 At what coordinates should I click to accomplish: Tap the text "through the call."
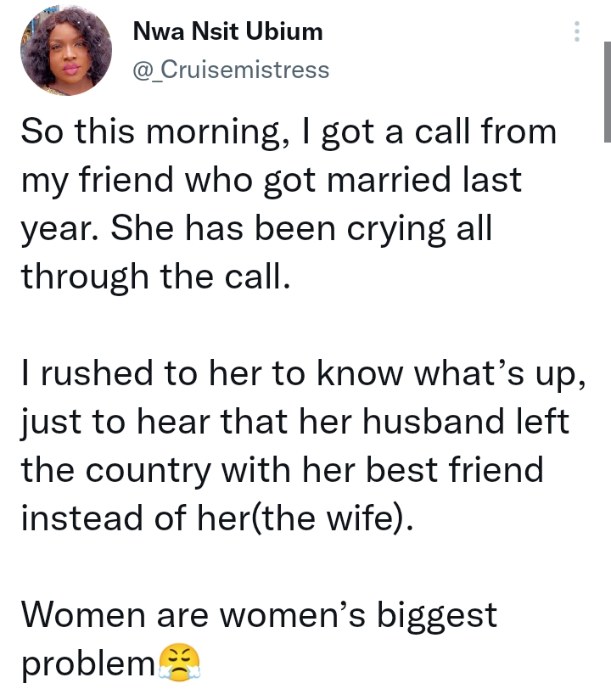coord(156,277)
